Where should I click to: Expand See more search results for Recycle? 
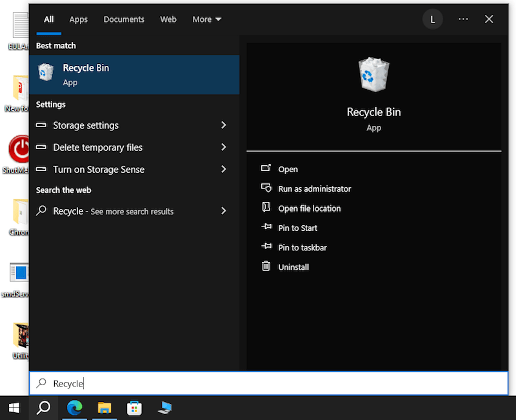[x=224, y=211]
